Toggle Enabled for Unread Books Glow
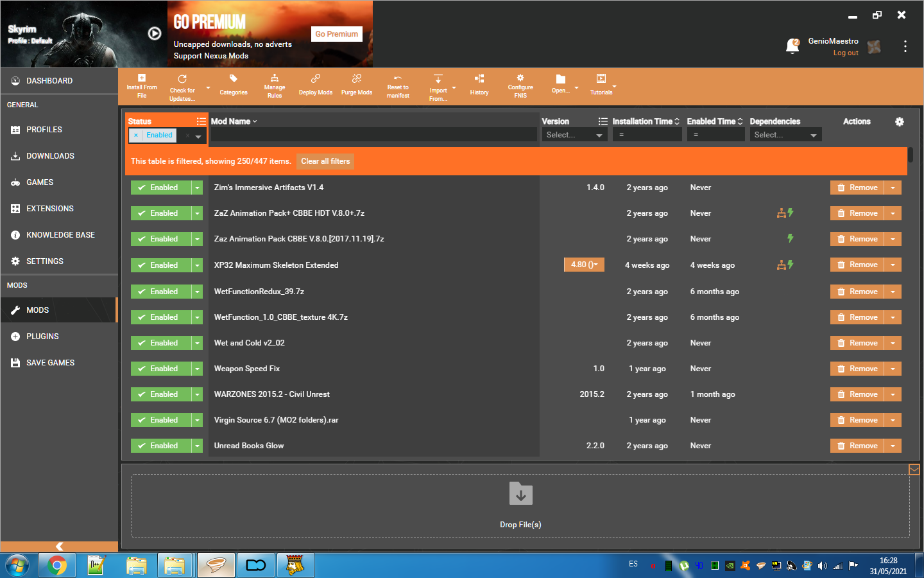 (161, 446)
